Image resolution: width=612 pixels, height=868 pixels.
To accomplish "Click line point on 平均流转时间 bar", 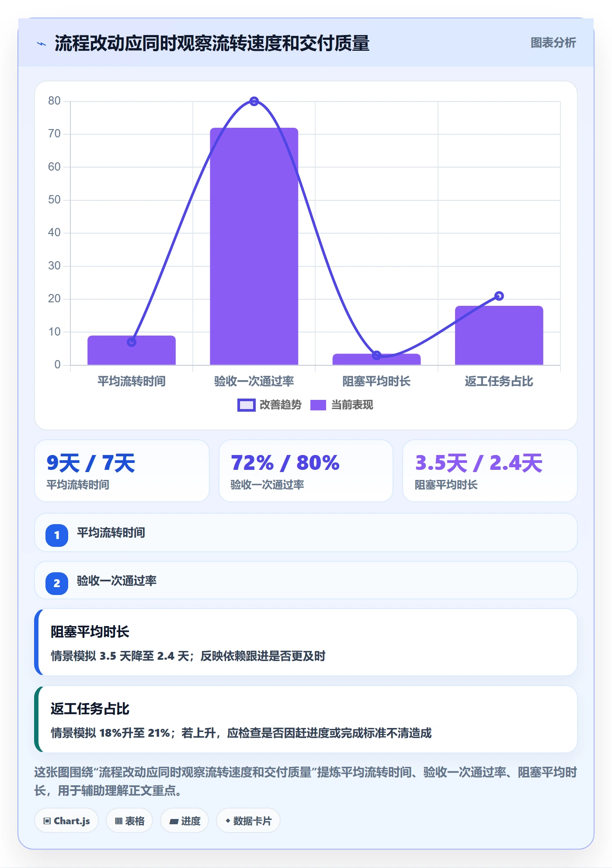I will (132, 342).
